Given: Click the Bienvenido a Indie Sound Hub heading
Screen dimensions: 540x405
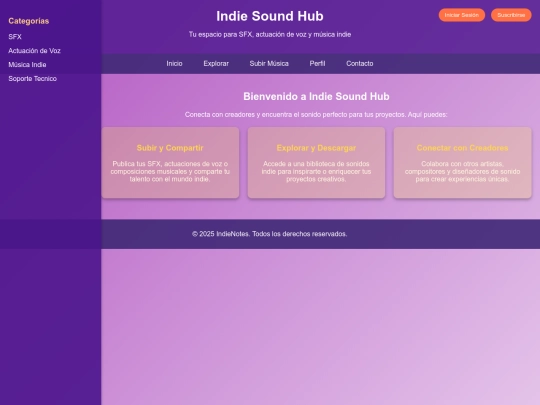Looking at the screenshot, I should click(x=316, y=96).
